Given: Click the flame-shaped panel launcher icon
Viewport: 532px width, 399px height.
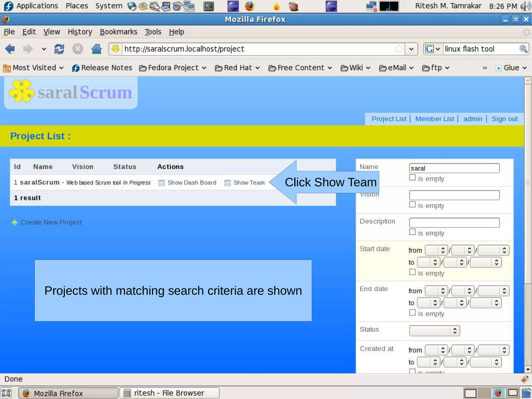Looking at the screenshot, I should click(x=277, y=6).
